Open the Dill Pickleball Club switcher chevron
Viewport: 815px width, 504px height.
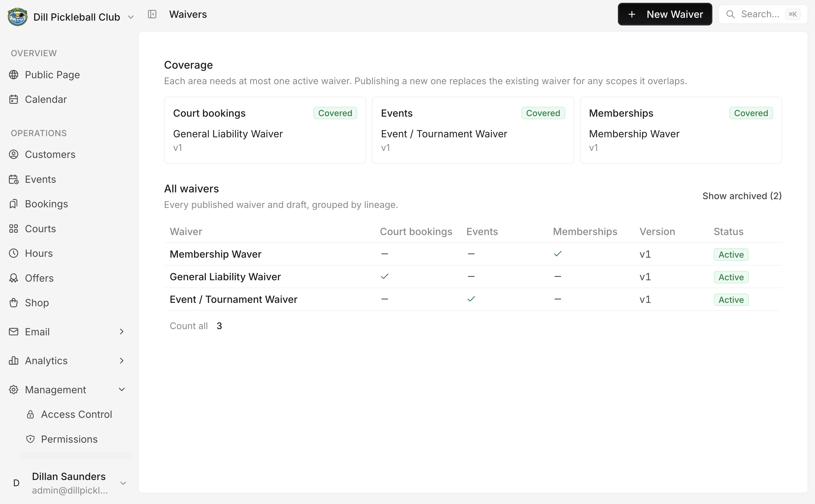click(131, 17)
